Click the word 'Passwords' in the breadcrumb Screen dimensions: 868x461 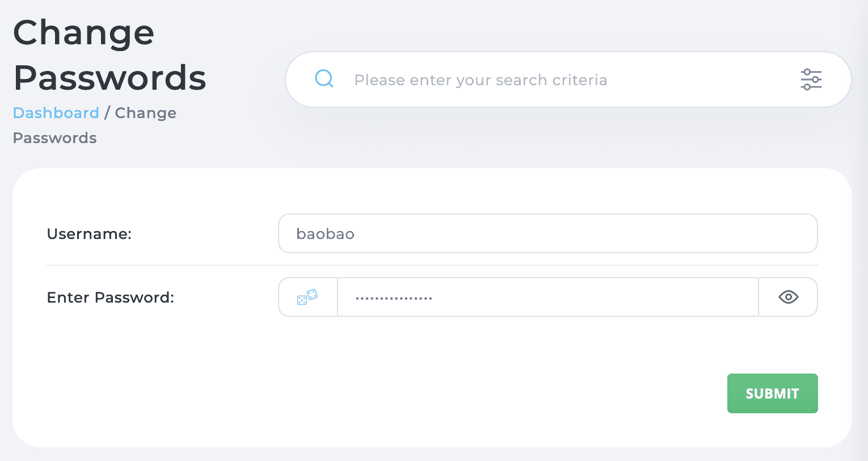pyautogui.click(x=54, y=138)
